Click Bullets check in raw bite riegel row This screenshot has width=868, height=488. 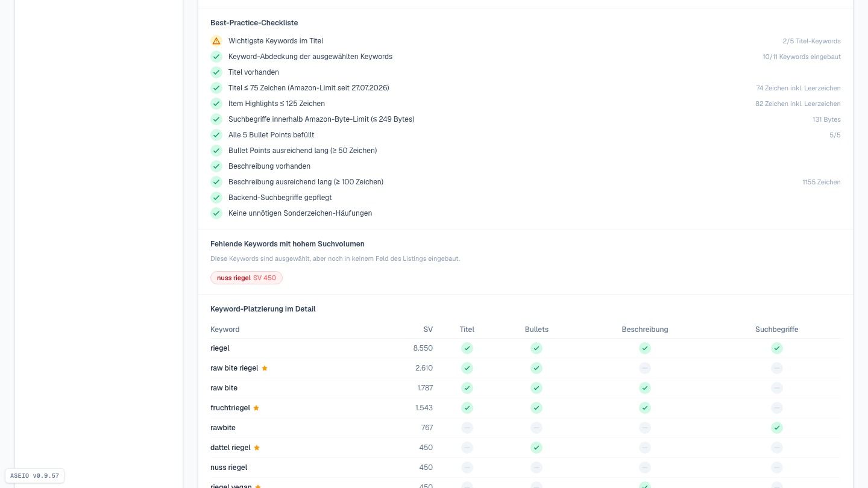point(536,368)
